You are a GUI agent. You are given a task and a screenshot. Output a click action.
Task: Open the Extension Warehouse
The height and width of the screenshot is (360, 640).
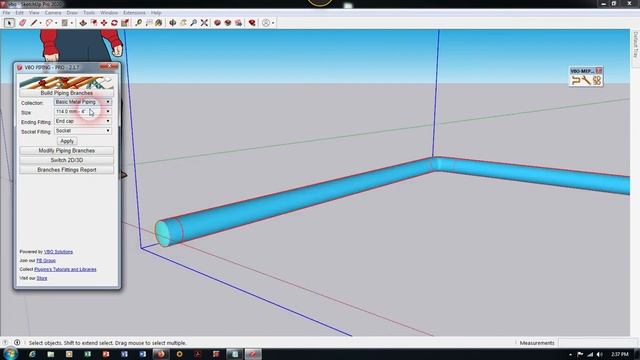pyautogui.click(x=228, y=23)
